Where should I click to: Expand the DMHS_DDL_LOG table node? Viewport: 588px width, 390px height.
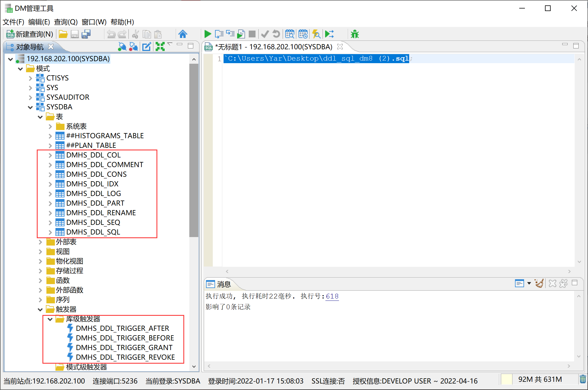pos(50,194)
